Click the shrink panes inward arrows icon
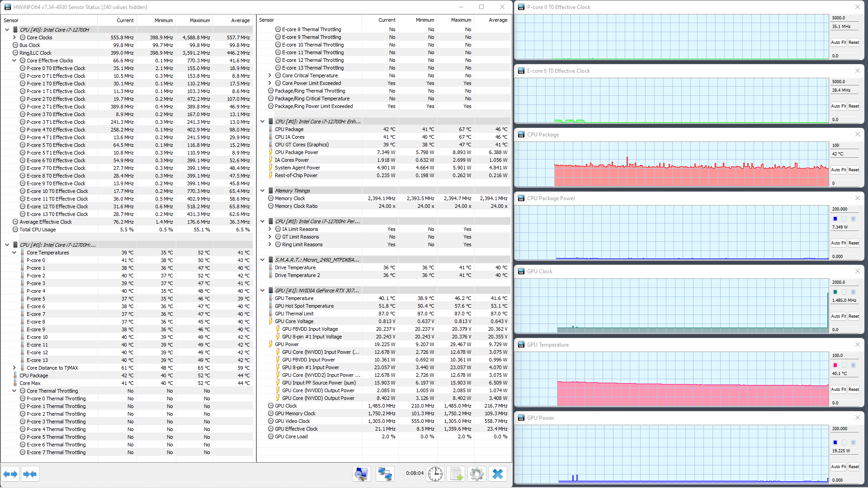The width and height of the screenshot is (868, 488). pyautogui.click(x=30, y=474)
